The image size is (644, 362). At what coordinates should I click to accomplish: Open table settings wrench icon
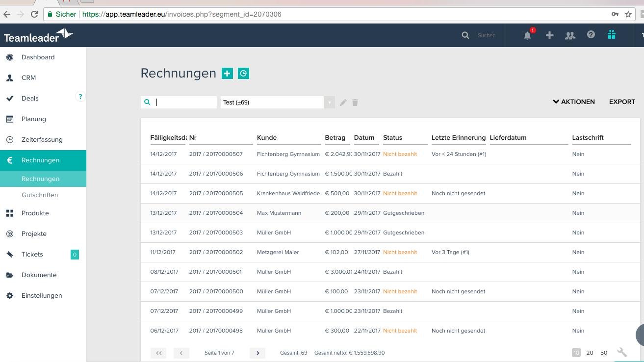pos(622,352)
